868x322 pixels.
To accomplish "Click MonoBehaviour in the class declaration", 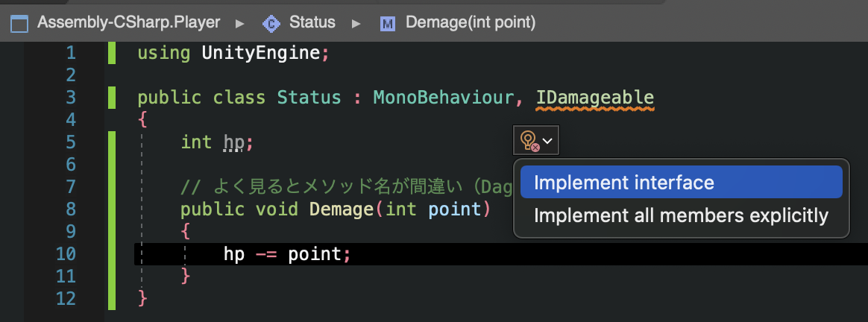I will point(444,98).
